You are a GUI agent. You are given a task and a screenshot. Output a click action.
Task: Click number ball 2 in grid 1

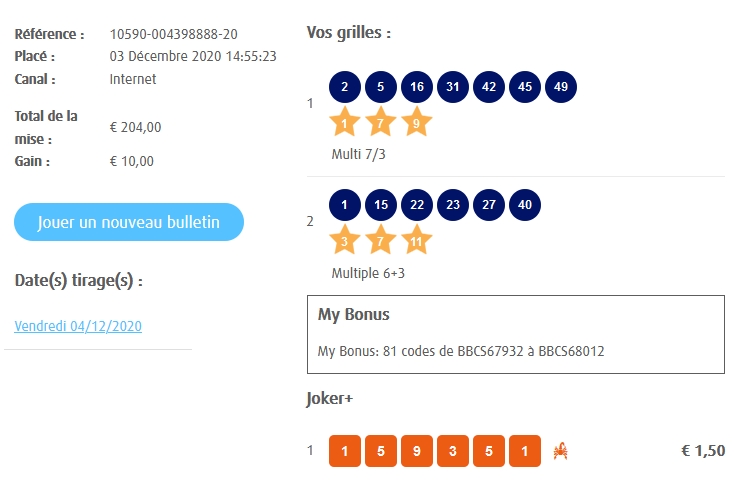345,87
